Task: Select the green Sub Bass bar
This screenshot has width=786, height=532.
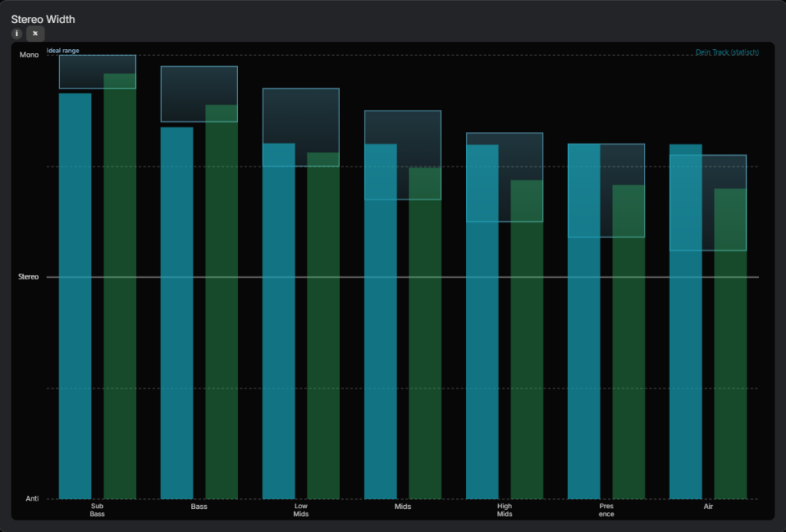Action: (x=120, y=307)
